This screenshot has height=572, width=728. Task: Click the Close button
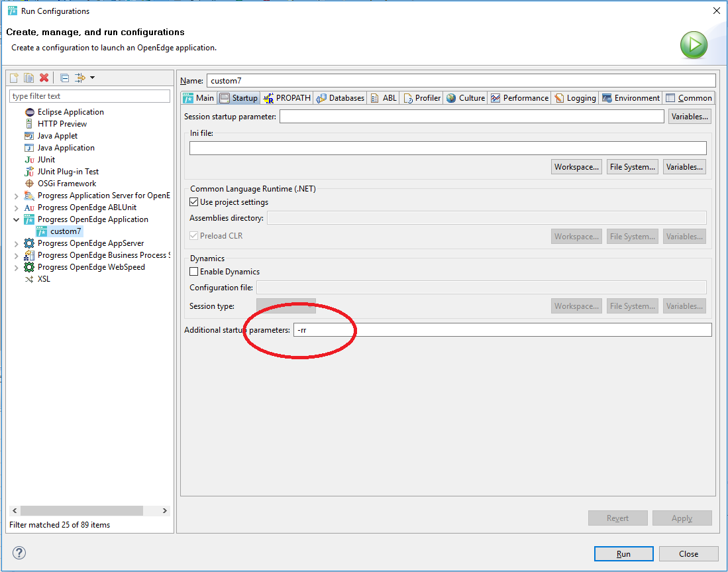tap(688, 554)
